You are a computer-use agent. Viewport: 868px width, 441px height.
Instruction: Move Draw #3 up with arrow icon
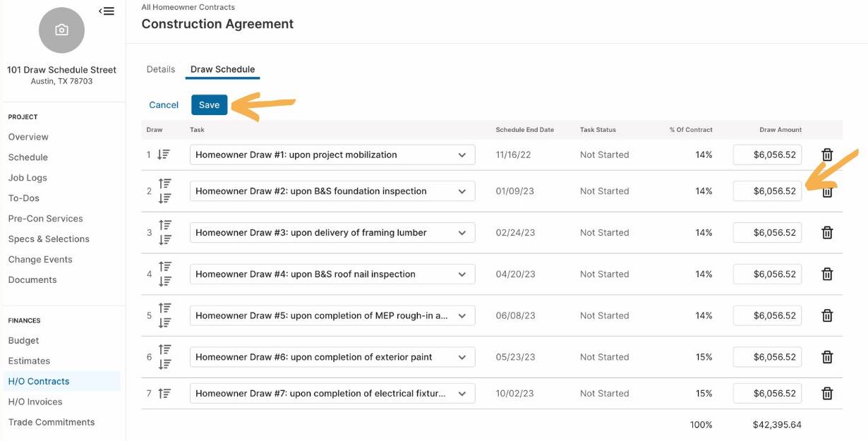click(x=165, y=225)
